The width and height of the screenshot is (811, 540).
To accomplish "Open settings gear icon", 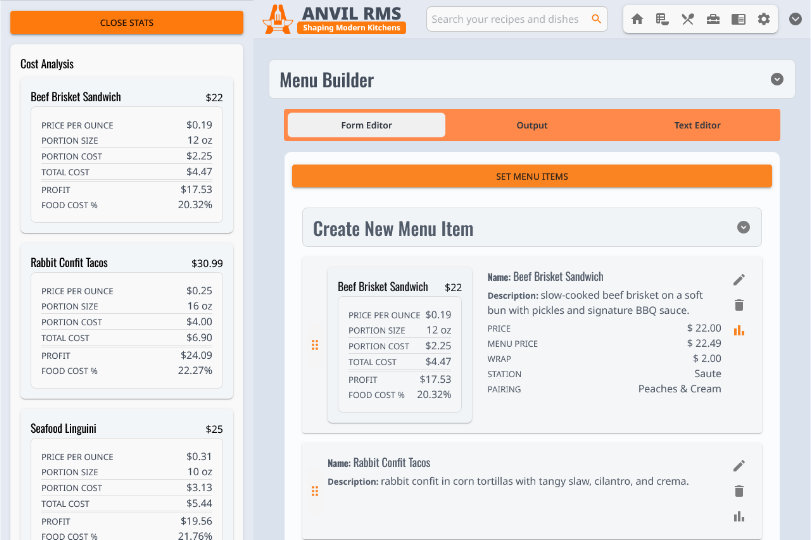I will (764, 19).
